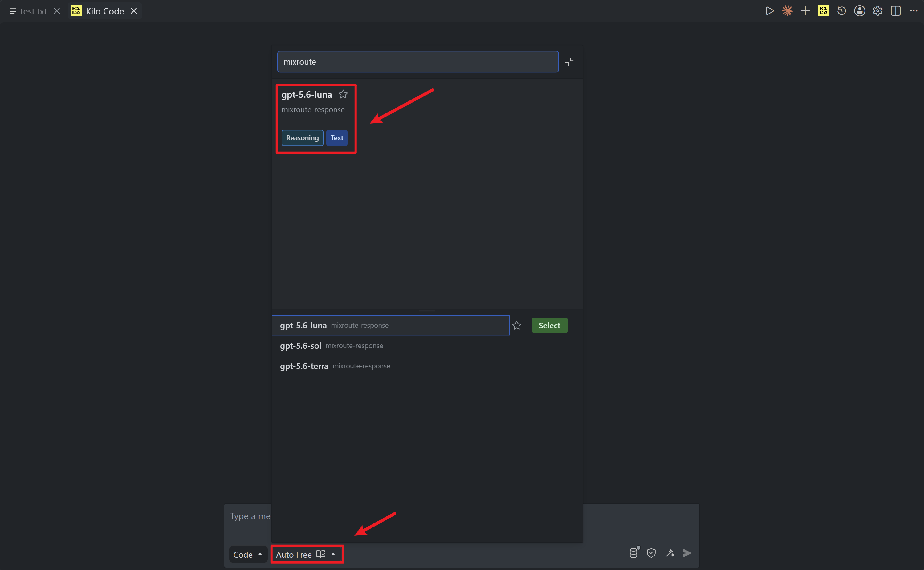Collapse the model picker panel icon

[569, 61]
